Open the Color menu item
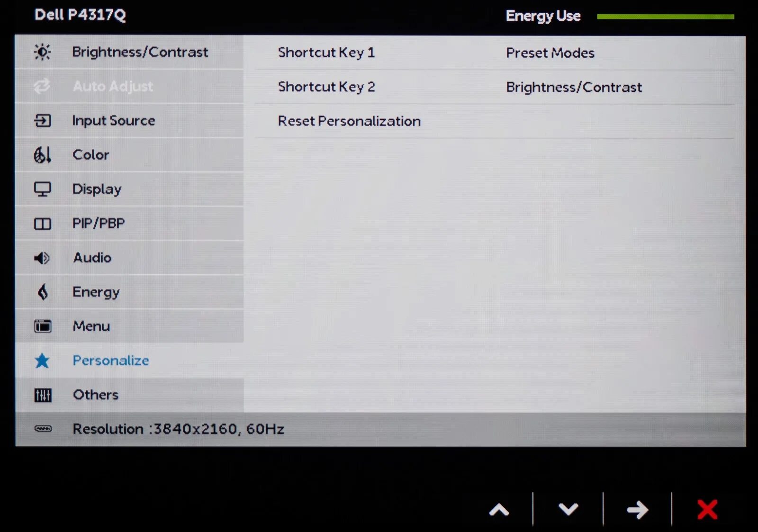The width and height of the screenshot is (758, 532). pyautogui.click(x=129, y=155)
